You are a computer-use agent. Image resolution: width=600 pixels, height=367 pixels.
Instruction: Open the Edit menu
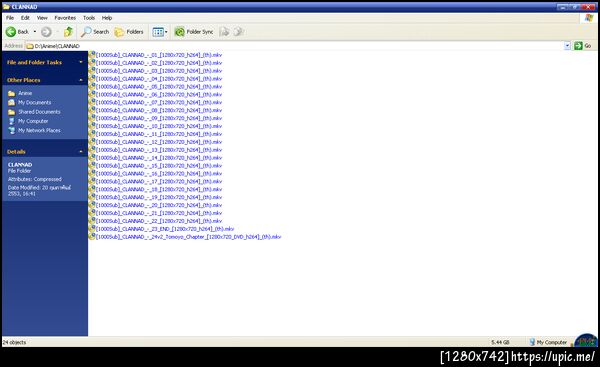click(25, 18)
